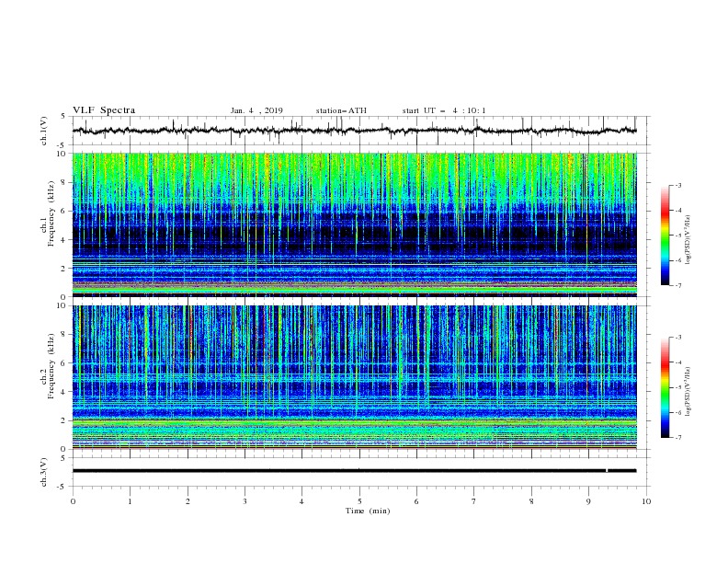The height and width of the screenshot is (563, 728).
Task: Click the "VLF Spectra" plot title
Action: click(104, 110)
